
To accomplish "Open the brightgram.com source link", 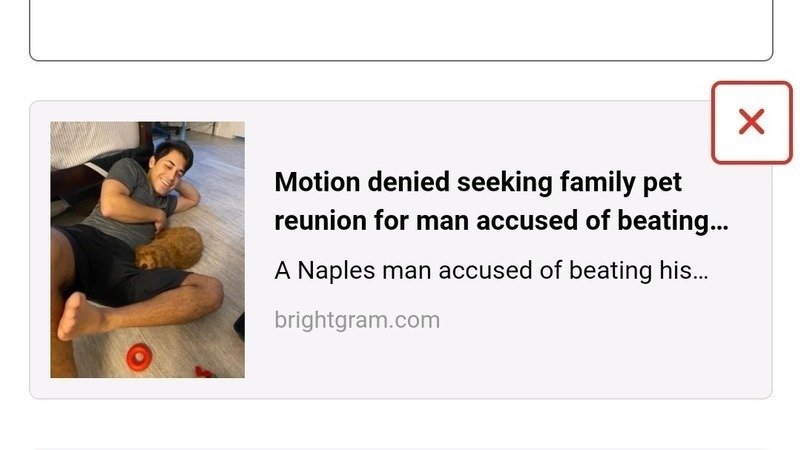I will pyautogui.click(x=356, y=320).
